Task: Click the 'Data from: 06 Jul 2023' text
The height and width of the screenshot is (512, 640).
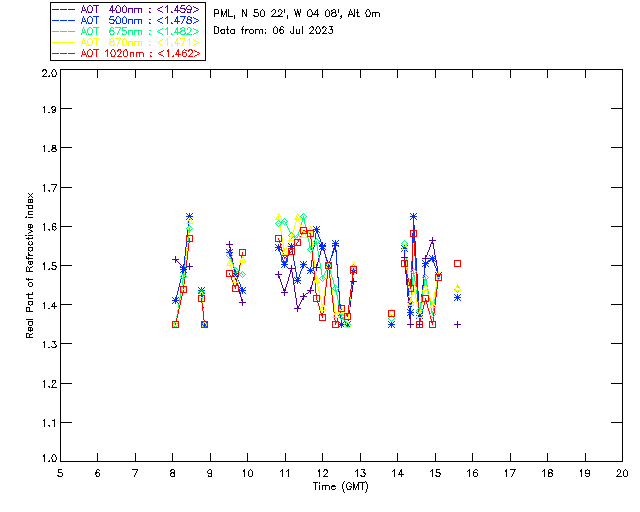Action: (273, 31)
